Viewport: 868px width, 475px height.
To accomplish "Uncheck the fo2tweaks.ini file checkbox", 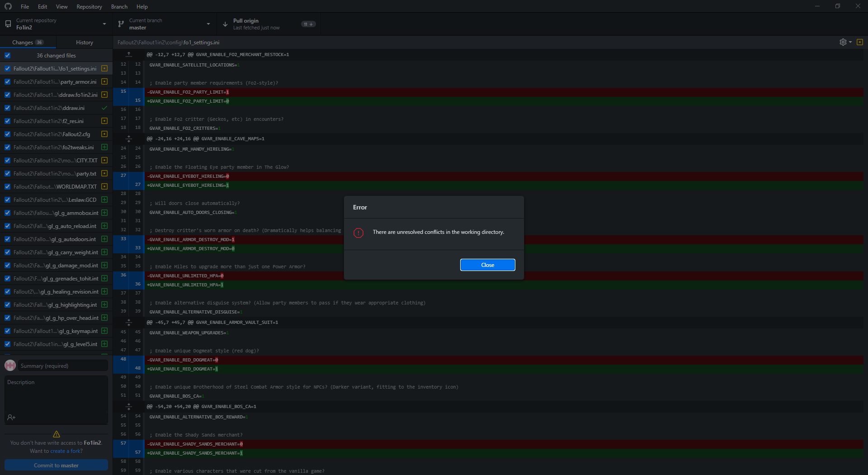I will (x=7, y=147).
